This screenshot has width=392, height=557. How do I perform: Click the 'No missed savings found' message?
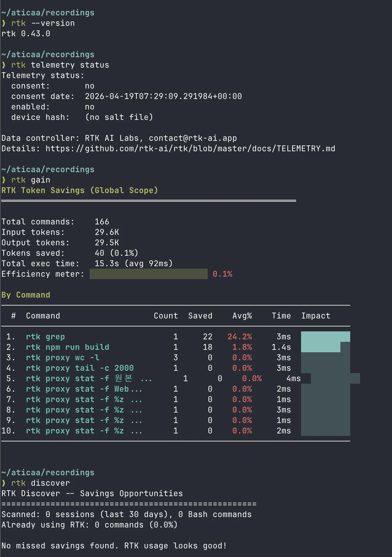coord(114,546)
